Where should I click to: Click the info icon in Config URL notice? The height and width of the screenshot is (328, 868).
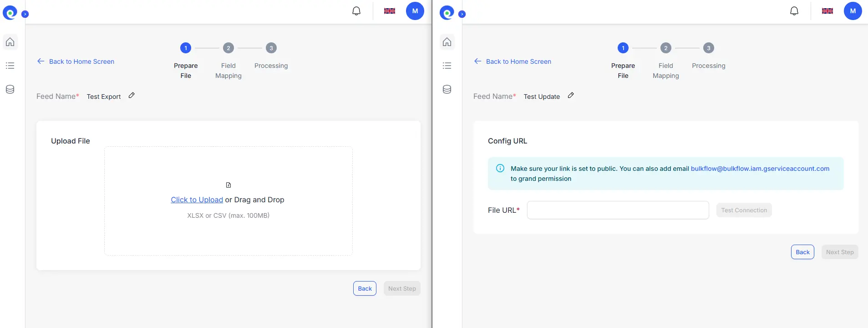(500, 168)
